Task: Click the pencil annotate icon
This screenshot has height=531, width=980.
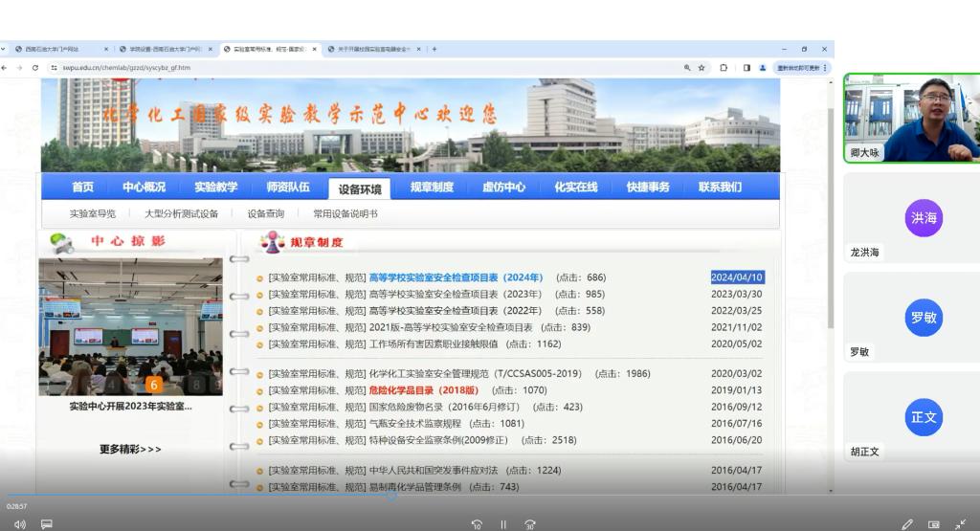Action: click(x=907, y=524)
